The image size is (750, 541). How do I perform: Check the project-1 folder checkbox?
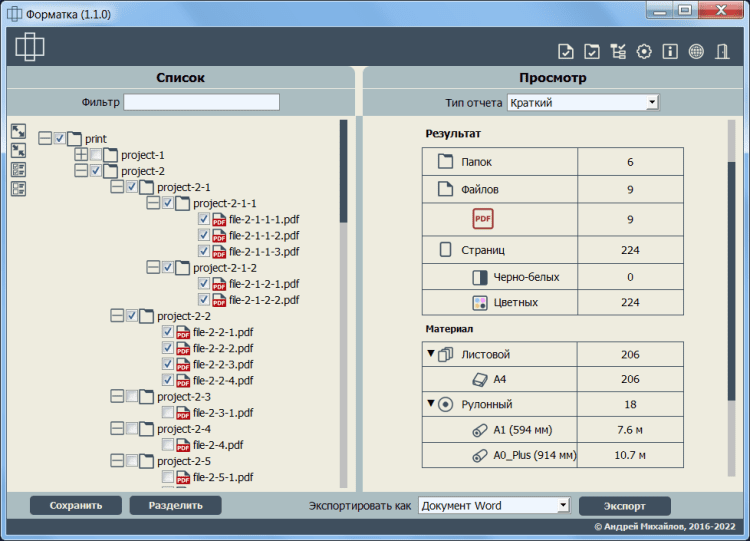tap(96, 155)
